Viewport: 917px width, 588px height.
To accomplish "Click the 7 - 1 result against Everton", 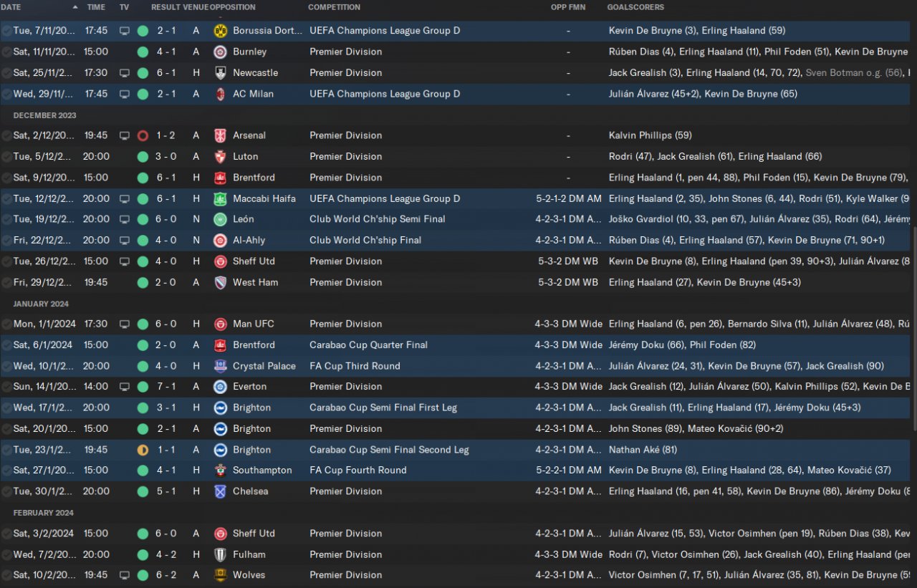I will click(166, 387).
